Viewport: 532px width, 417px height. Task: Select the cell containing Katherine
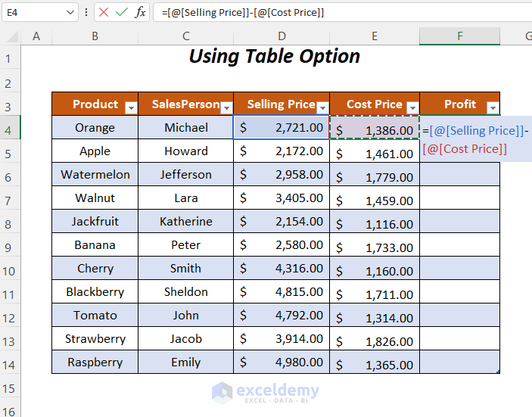[x=185, y=222]
